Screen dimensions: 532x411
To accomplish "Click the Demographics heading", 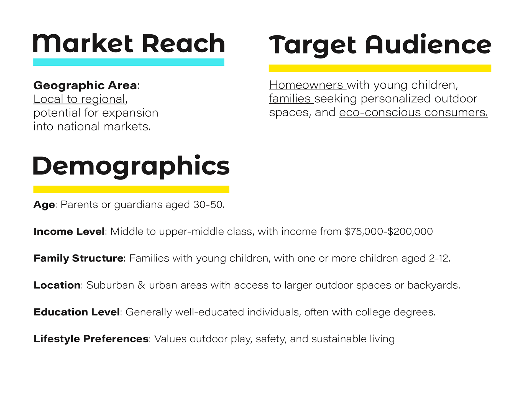I will coord(131,167).
